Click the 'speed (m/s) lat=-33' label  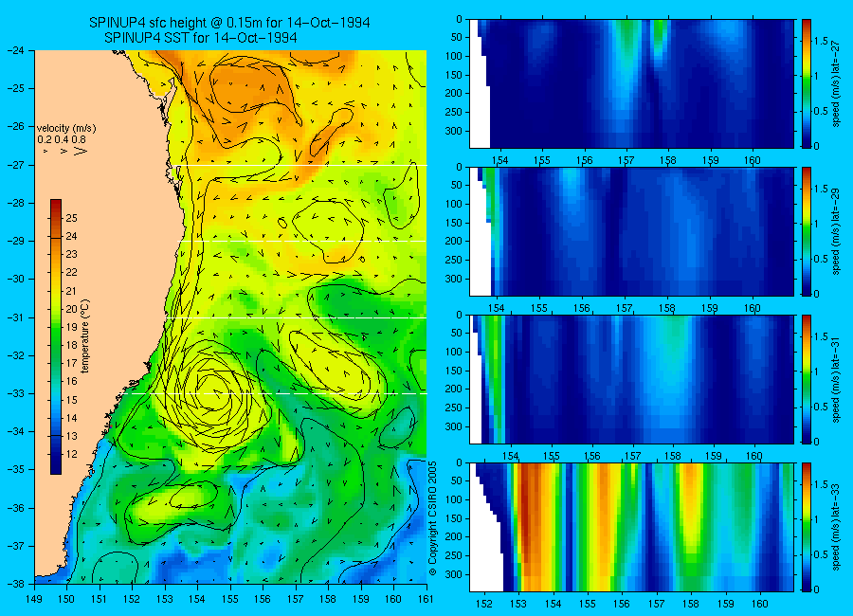tap(836, 527)
